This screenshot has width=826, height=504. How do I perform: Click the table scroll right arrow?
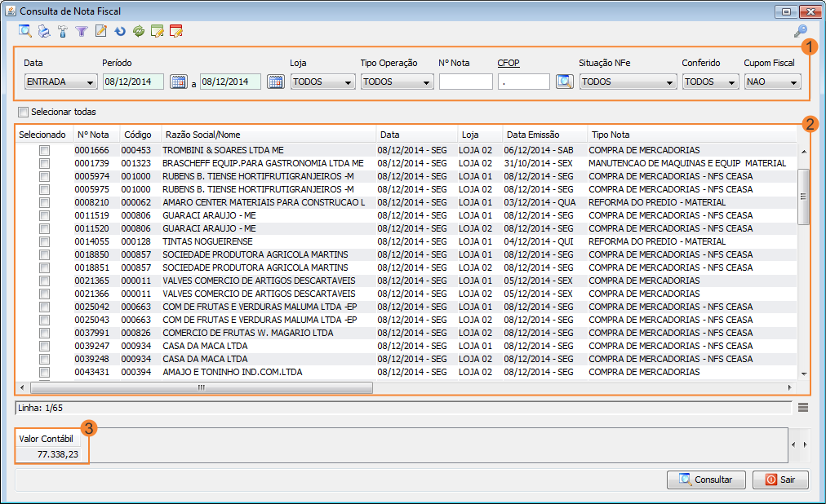pyautogui.click(x=789, y=387)
